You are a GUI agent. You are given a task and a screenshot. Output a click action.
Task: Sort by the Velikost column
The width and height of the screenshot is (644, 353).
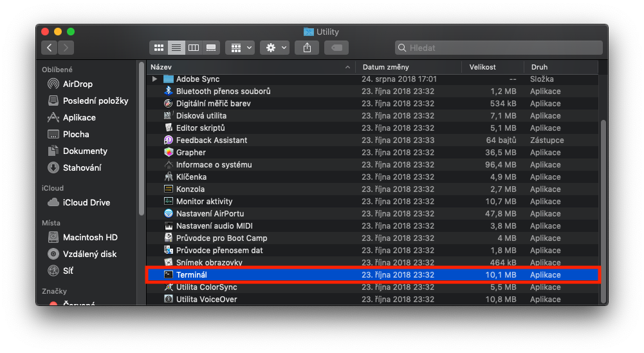click(493, 67)
